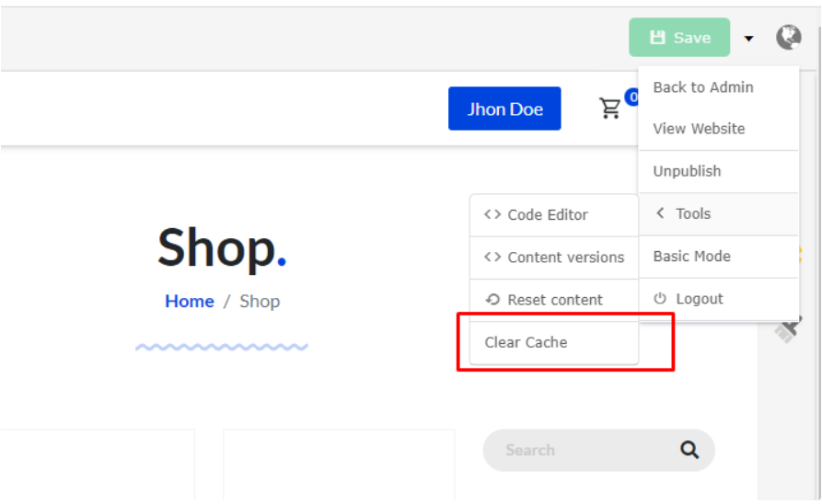822x504 pixels.
Task: Choose Back to Admin in menu
Action: [703, 87]
